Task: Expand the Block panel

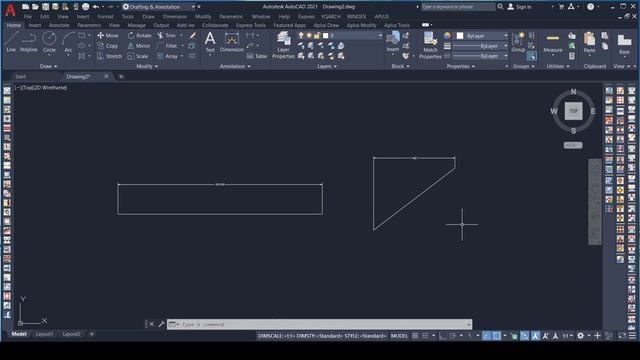Action: pos(400,66)
